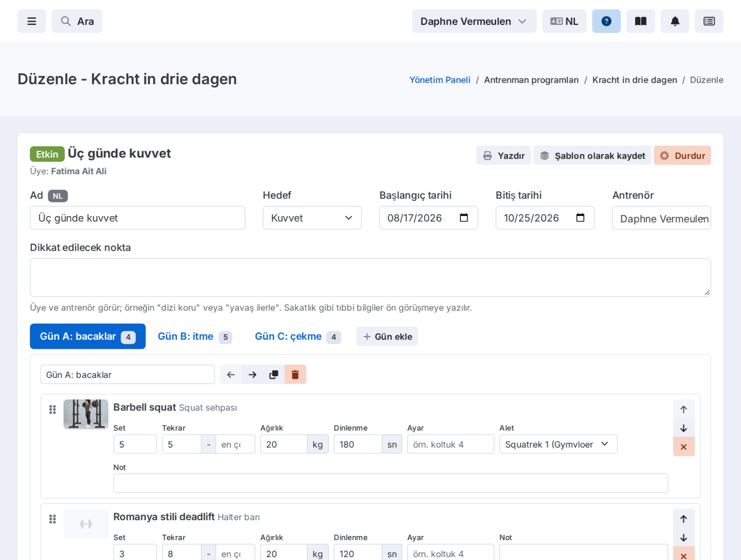741x560 pixels.
Task: Open help with the question mark icon
Action: (606, 21)
